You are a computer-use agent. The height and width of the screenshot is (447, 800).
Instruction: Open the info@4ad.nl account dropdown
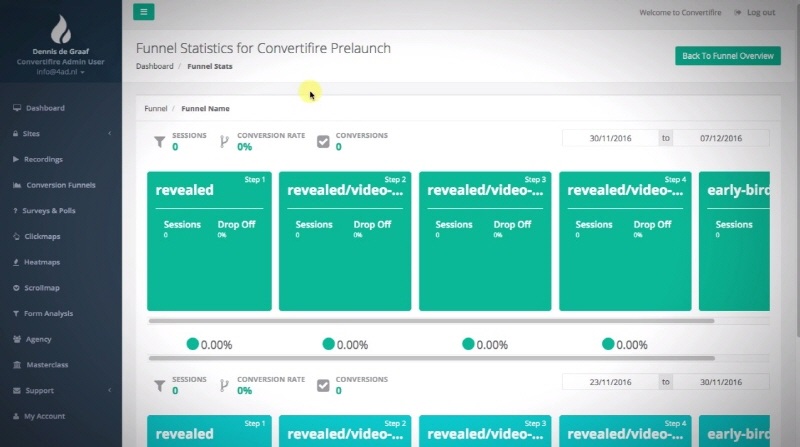[60, 72]
